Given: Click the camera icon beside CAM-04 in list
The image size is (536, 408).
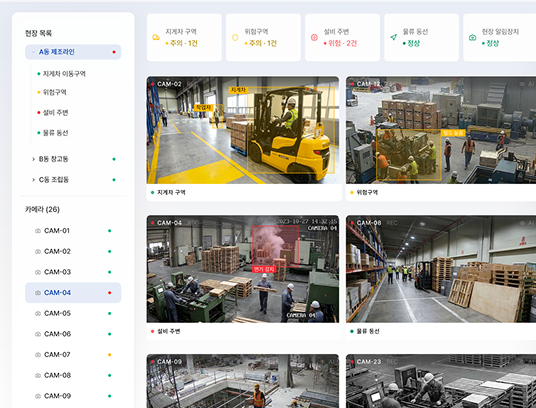Looking at the screenshot, I should [38, 293].
